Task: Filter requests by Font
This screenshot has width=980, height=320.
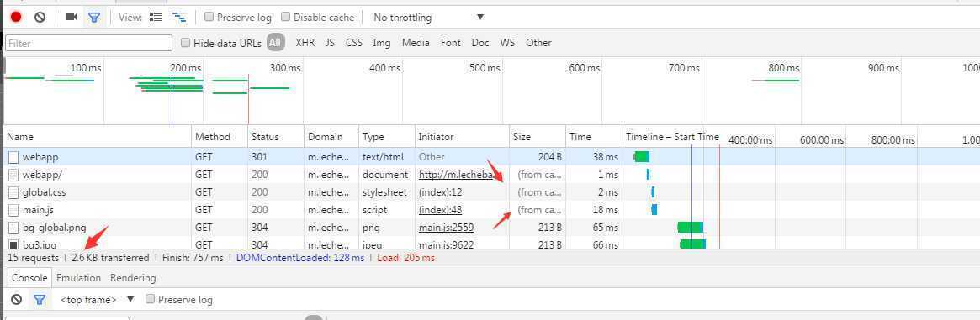Action: (x=451, y=43)
